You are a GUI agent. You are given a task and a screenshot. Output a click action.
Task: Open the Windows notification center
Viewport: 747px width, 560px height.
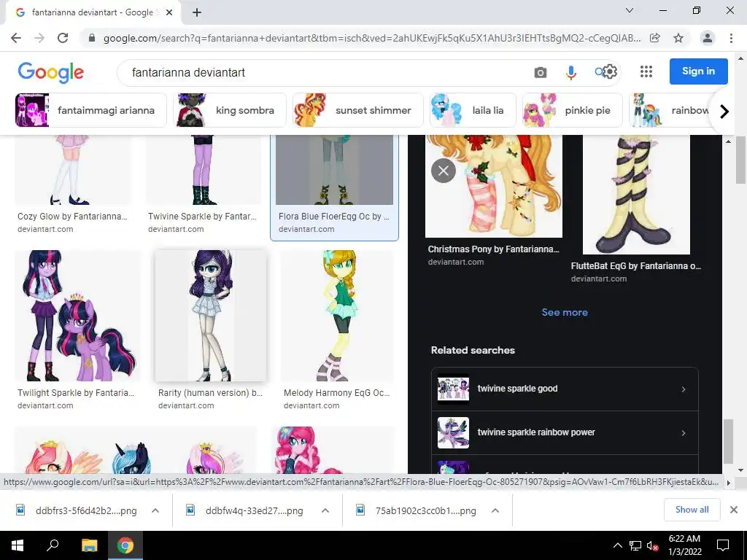pyautogui.click(x=723, y=545)
